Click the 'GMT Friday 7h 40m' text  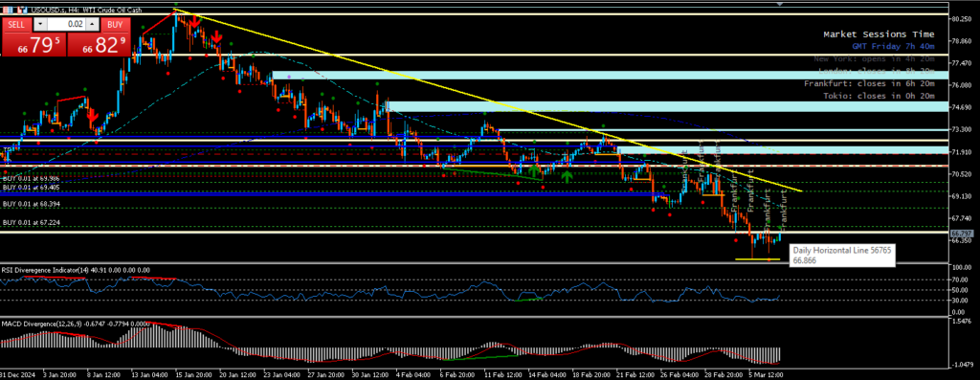[x=893, y=46]
